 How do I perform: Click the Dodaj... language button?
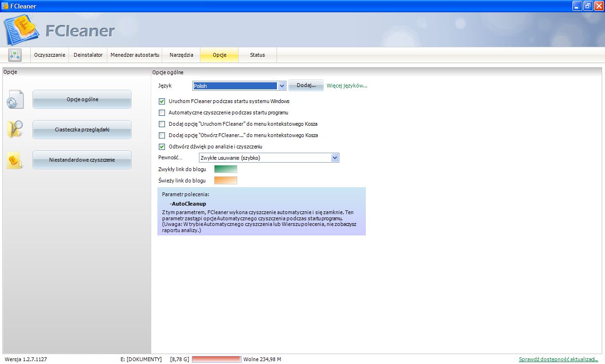306,86
